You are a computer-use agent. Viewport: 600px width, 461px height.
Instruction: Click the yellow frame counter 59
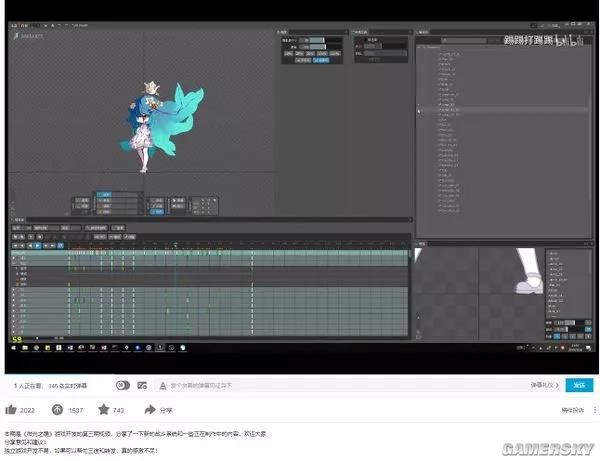(17, 339)
